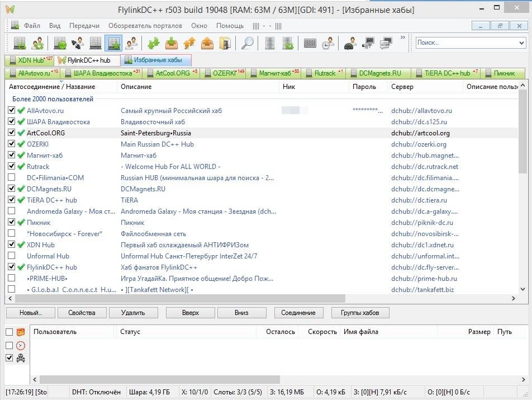Click database with green refresh toolbar icon
This screenshot has width=532, height=400.
[288, 43]
